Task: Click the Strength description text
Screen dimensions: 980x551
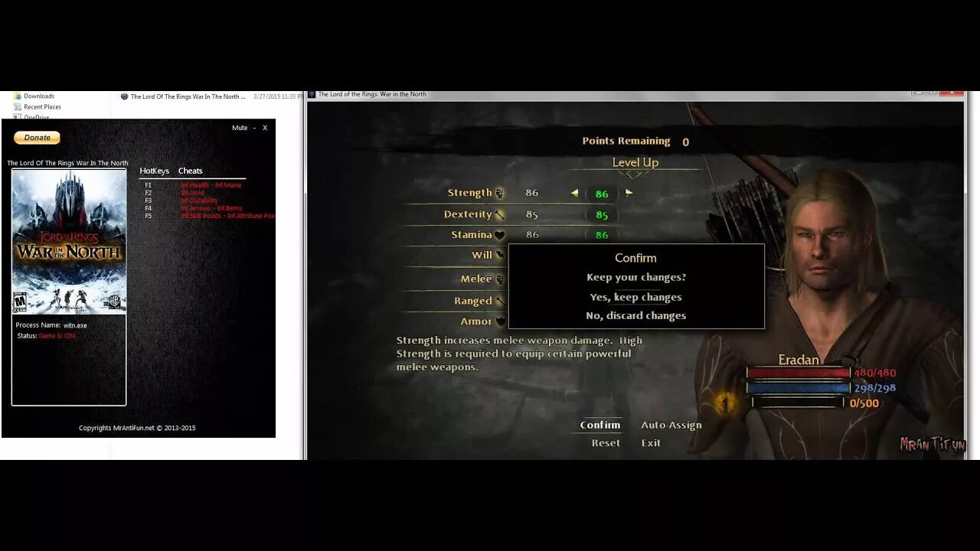Action: [x=520, y=354]
